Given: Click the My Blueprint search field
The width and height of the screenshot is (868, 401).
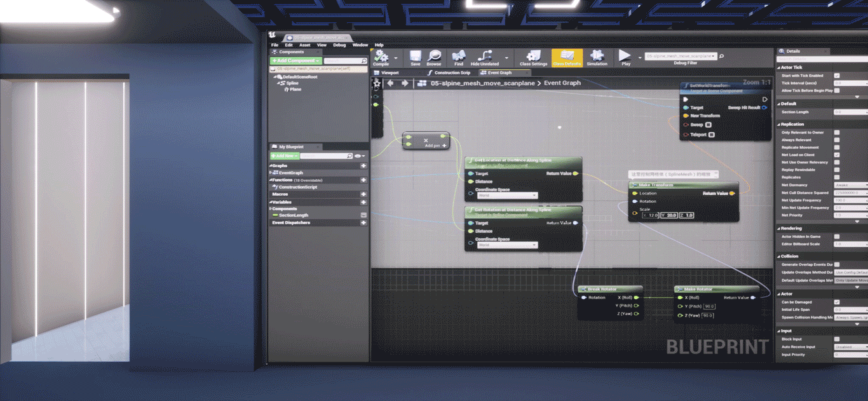Looking at the screenshot, I should coord(327,156).
